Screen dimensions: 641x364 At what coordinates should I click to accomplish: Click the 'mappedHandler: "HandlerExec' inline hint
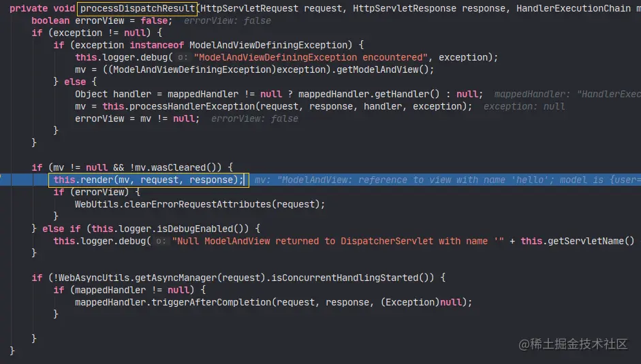(x=567, y=94)
